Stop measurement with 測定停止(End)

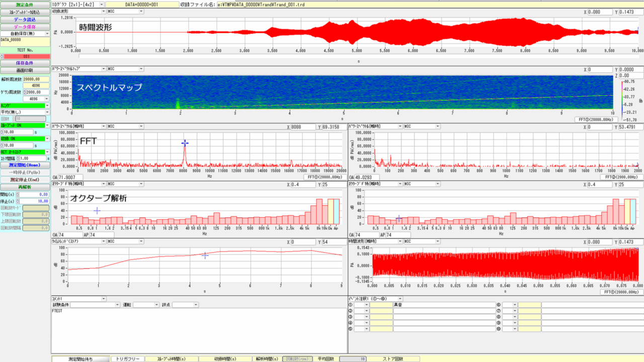coord(25,179)
